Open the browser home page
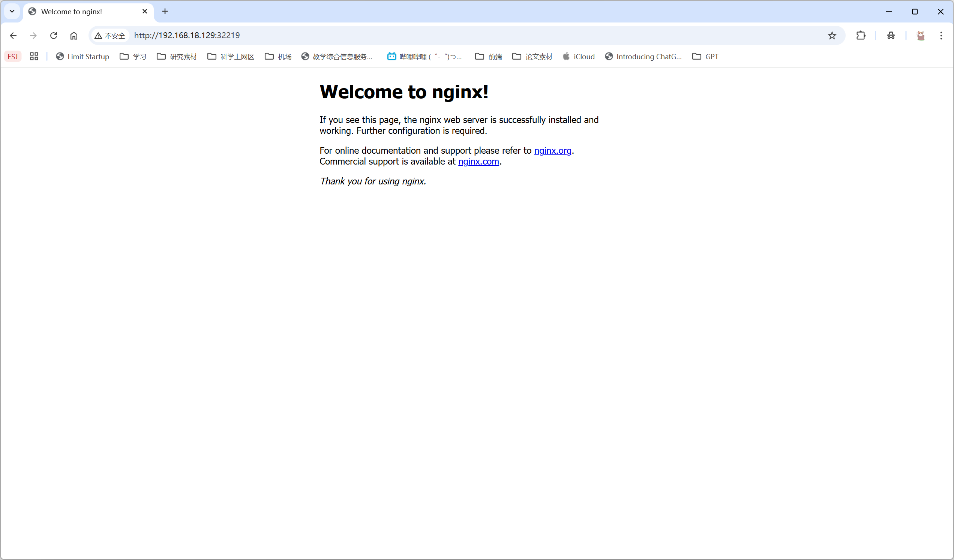Screen dimensions: 954x560 click(74, 36)
